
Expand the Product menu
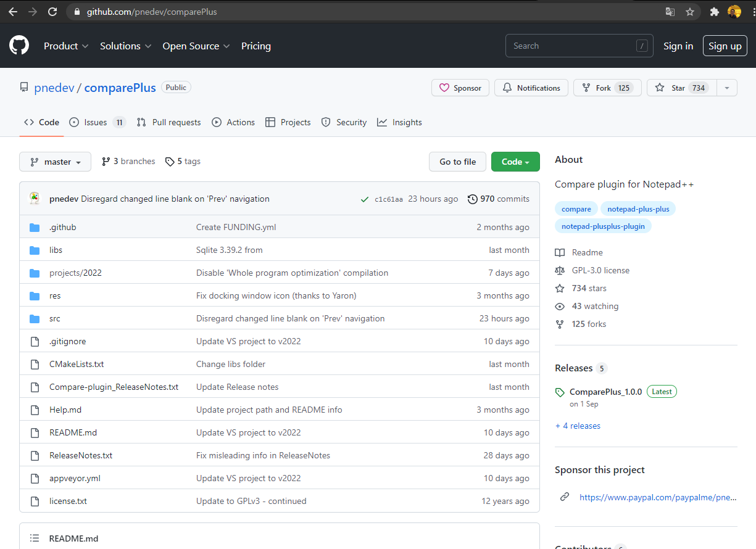(66, 46)
